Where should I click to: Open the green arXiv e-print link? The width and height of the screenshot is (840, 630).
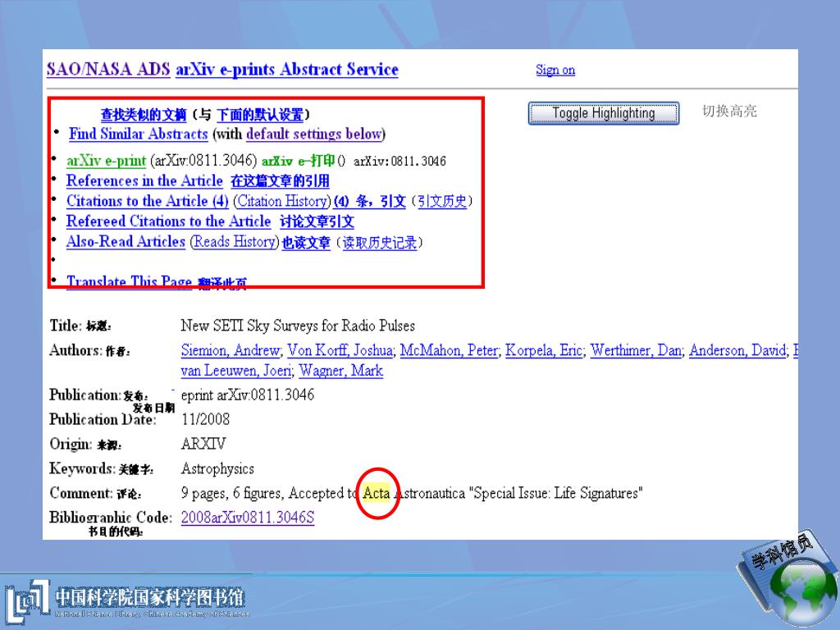(x=106, y=161)
